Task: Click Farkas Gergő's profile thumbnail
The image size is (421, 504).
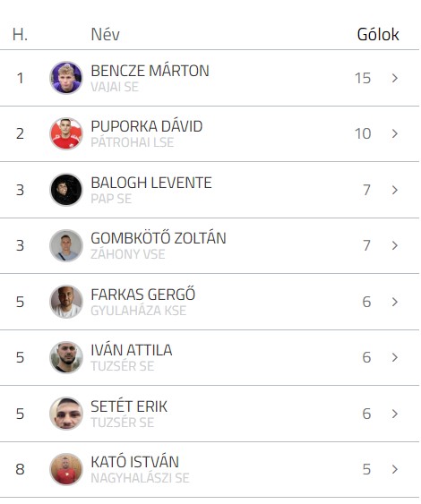Action: click(x=66, y=302)
